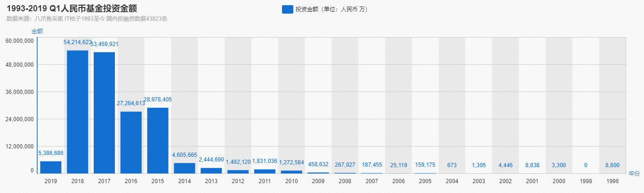Screen dimensions: 644x193
Task: Click the zero value above 1998
Action: click(586, 165)
